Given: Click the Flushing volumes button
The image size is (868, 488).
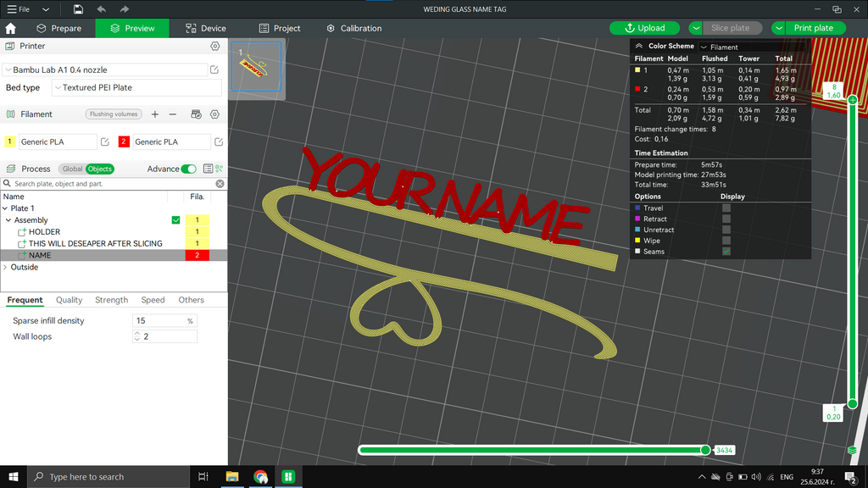Looking at the screenshot, I should tap(114, 114).
